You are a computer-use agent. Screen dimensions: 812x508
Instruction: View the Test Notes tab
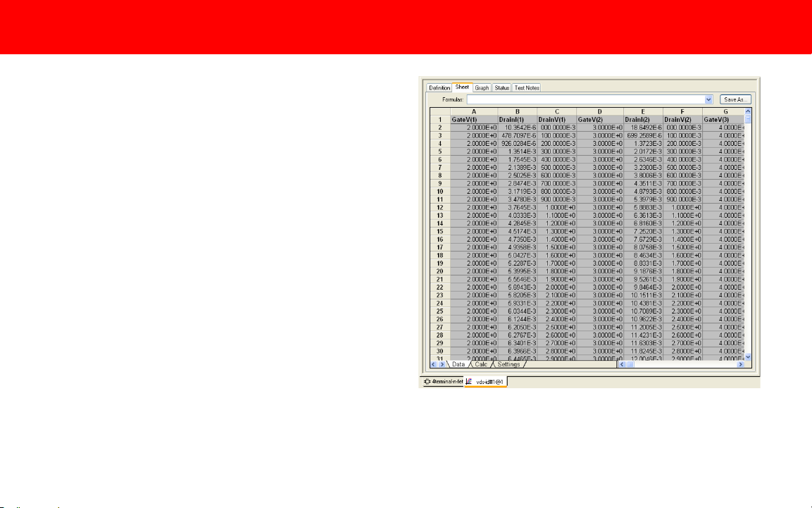coord(526,87)
